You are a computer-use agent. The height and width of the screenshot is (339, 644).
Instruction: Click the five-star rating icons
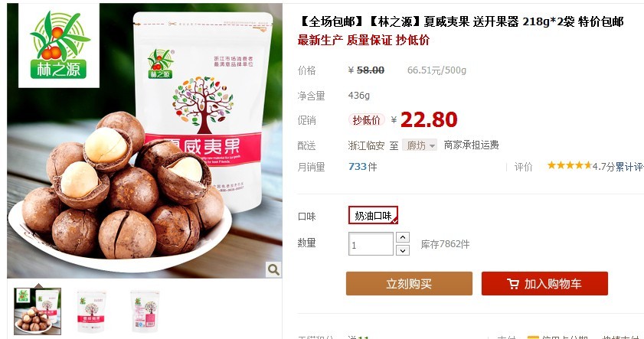tap(569, 165)
